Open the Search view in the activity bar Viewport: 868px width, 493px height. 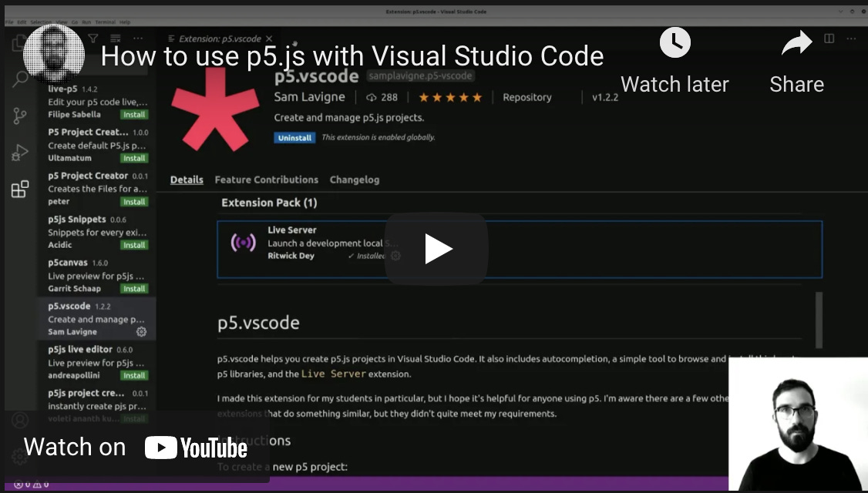pos(20,79)
